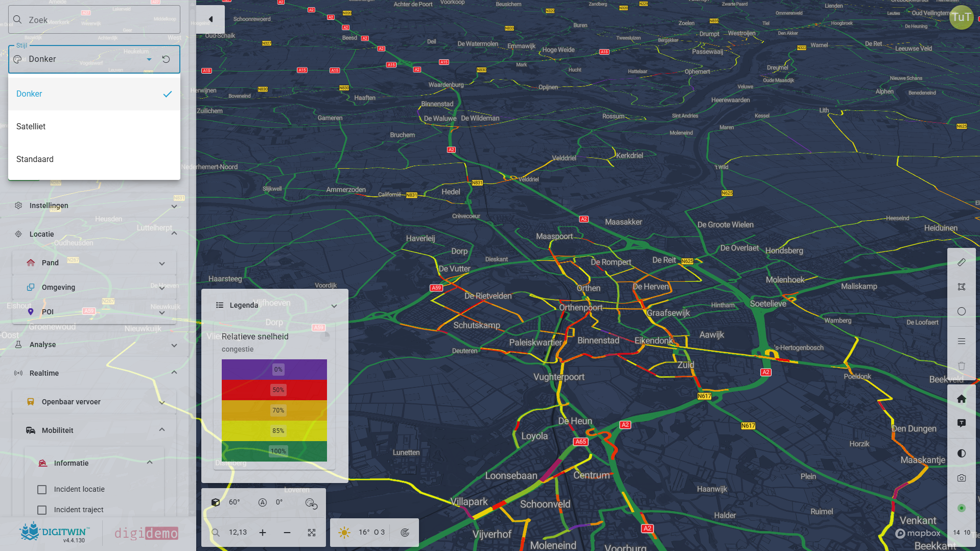The image size is (980, 551).
Task: Click the fit-to-extent arrows icon
Action: pos(312,533)
